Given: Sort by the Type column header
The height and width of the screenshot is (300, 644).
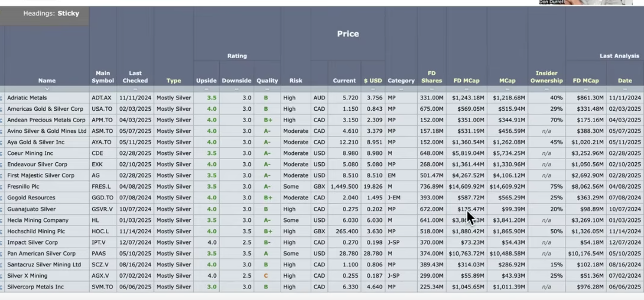Looking at the screenshot, I should pyautogui.click(x=173, y=81).
